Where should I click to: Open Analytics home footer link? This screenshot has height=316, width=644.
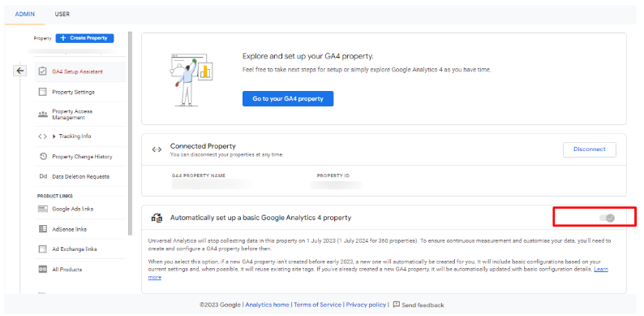(268, 305)
